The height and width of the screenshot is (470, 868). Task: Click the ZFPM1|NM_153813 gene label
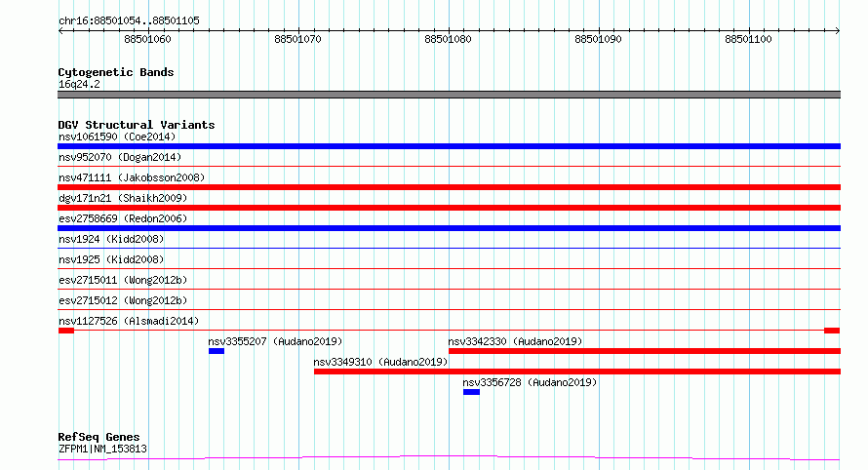[103, 449]
